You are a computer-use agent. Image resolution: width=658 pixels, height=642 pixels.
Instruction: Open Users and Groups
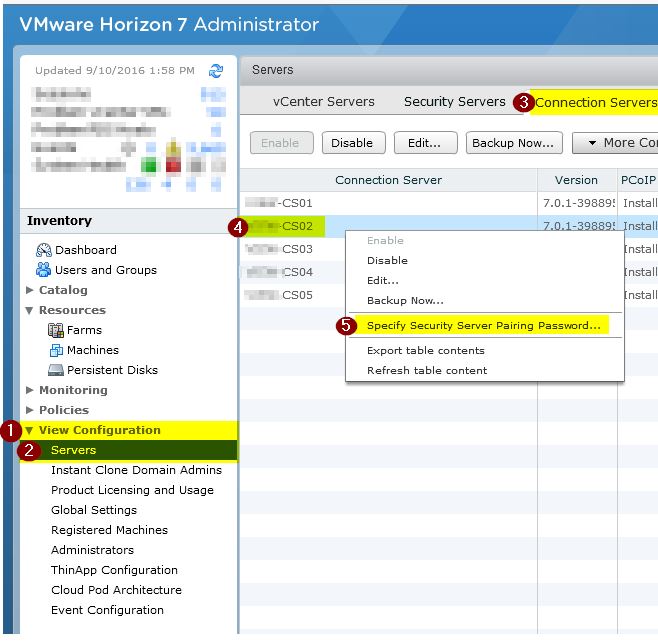[x=106, y=270]
